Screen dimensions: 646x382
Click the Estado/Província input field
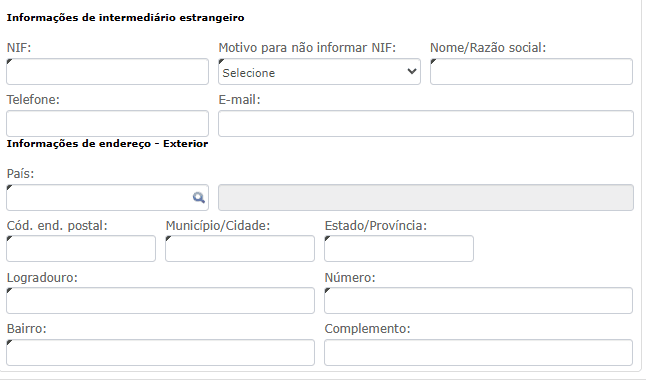point(399,248)
